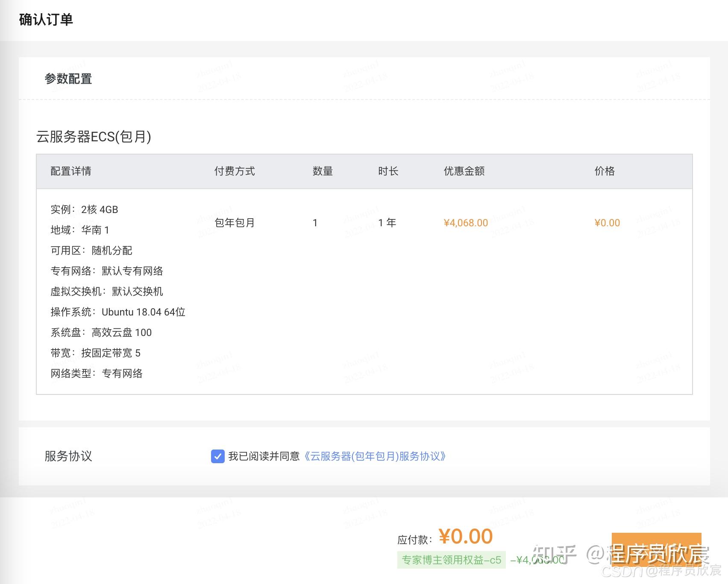This screenshot has height=584, width=728.
Task: Select the 配置详情 column header
Action: 71,171
